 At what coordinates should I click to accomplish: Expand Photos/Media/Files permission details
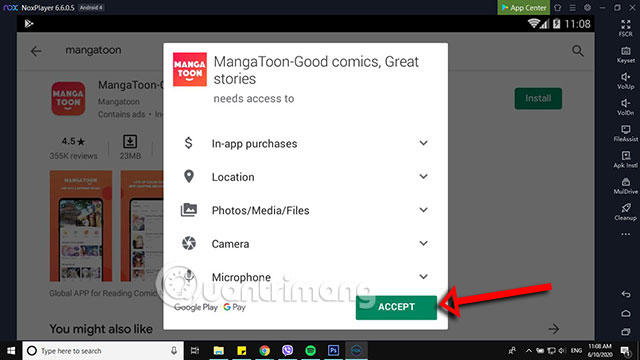click(423, 210)
